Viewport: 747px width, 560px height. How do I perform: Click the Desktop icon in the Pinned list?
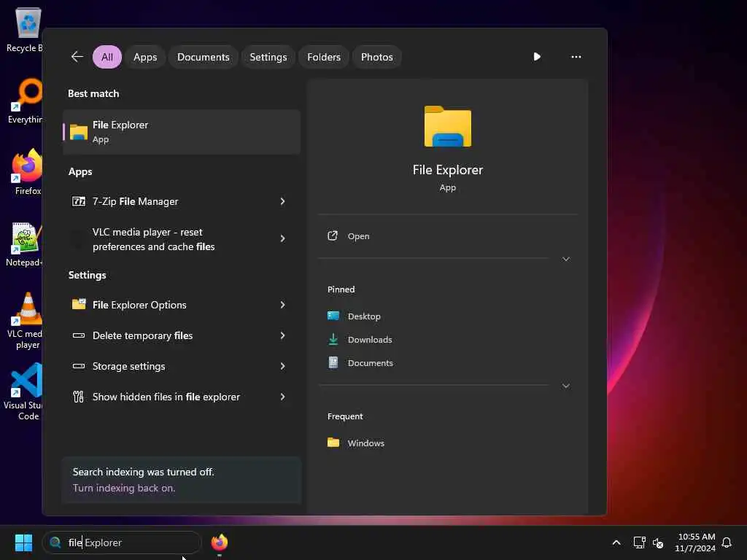click(333, 316)
